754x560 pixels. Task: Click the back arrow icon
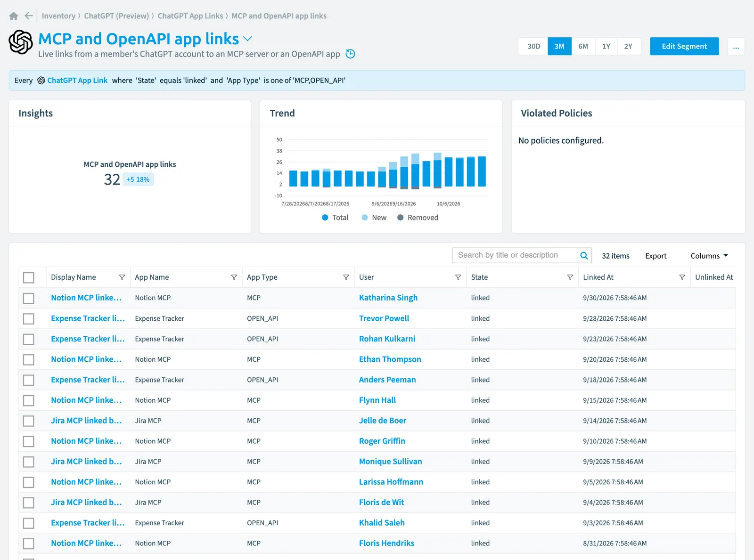coord(29,16)
